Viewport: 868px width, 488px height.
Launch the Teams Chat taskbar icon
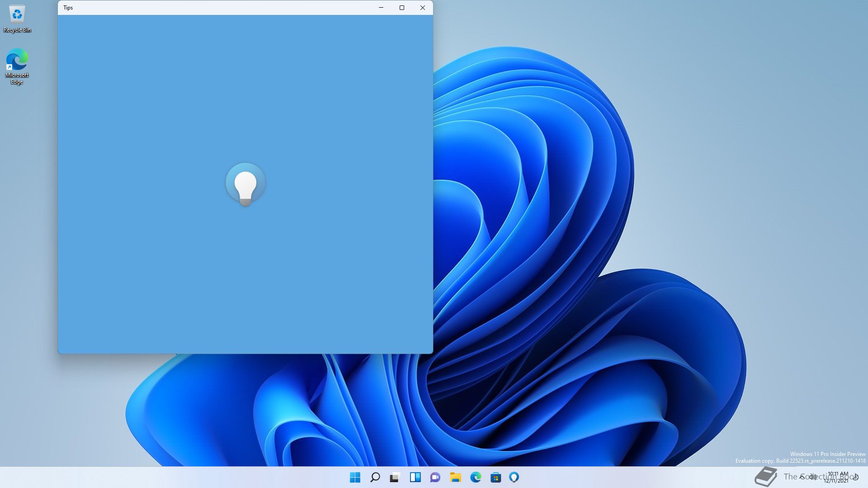(435, 477)
